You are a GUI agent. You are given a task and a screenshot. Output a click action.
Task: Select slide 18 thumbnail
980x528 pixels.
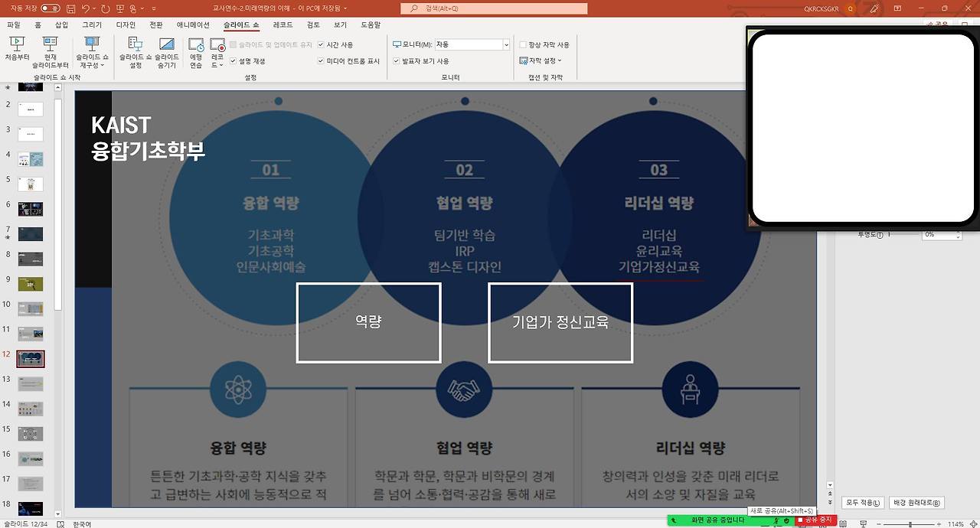(31, 508)
